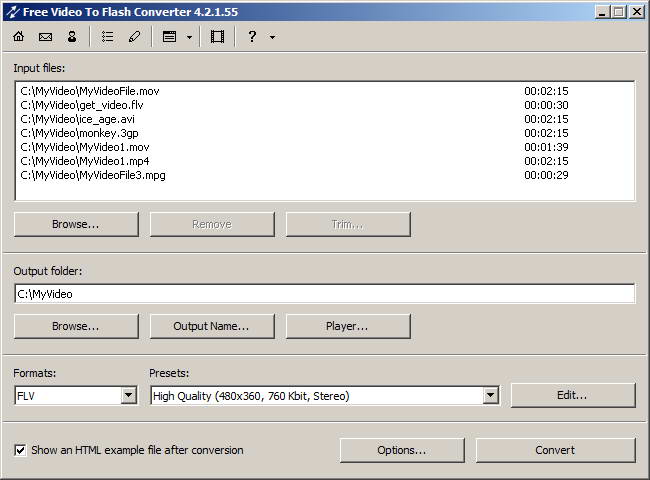Click Edit button next to presets

click(572, 395)
